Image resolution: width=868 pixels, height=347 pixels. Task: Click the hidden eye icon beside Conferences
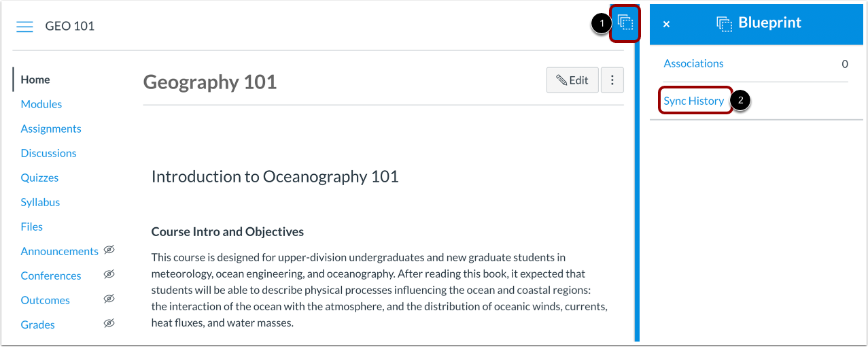click(109, 275)
